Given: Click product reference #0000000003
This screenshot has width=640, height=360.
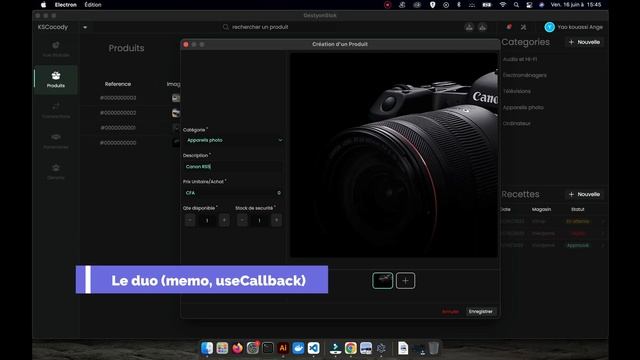Looking at the screenshot, I should (118, 98).
